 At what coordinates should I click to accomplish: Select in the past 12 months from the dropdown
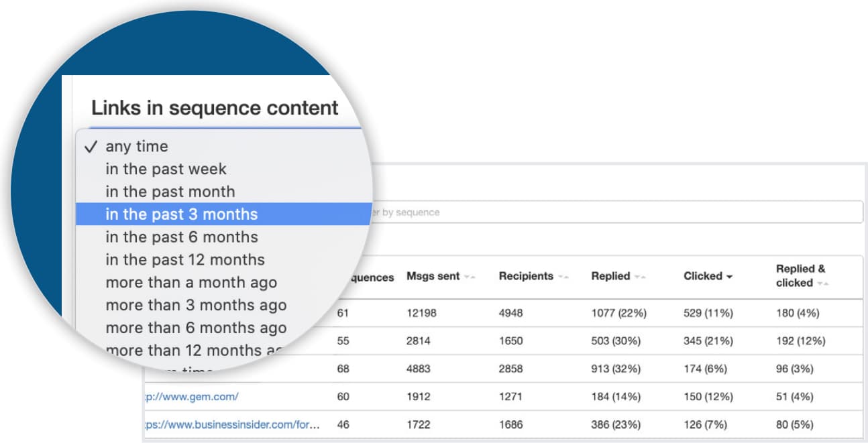coord(185,259)
